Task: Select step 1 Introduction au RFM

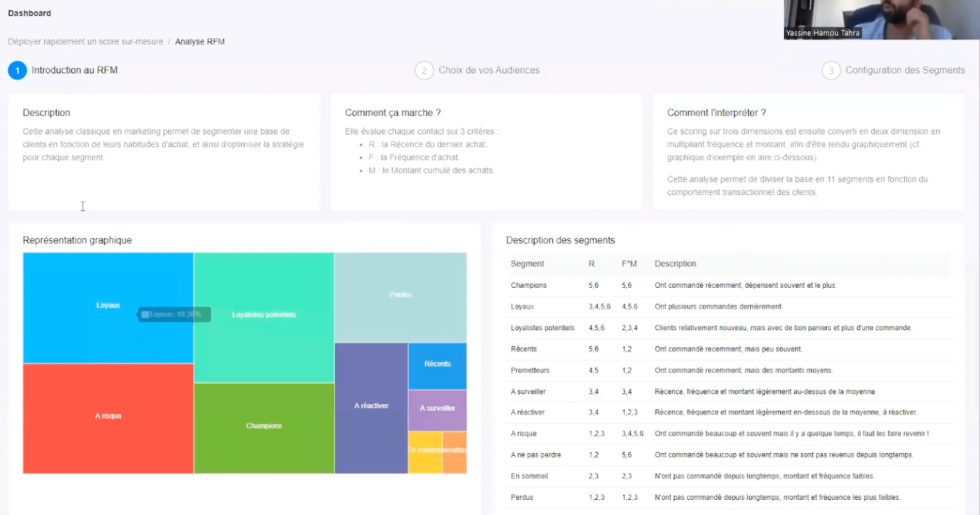Action: [x=63, y=70]
